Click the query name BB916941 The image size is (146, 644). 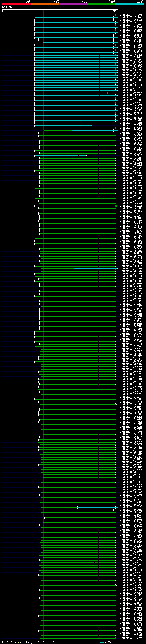pos(8,8)
